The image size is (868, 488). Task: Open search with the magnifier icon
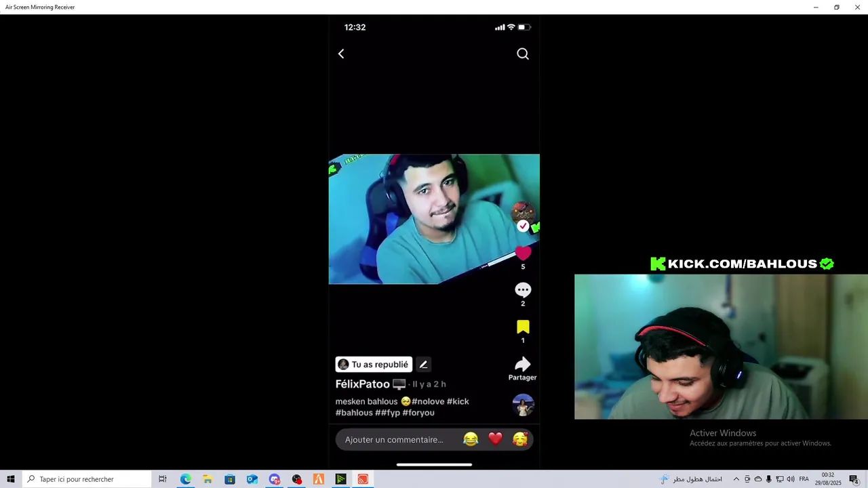click(523, 54)
